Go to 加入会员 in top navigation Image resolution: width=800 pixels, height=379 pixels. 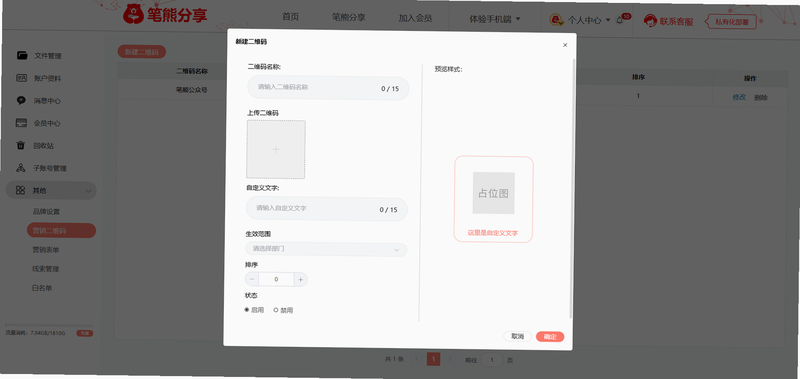click(x=415, y=18)
